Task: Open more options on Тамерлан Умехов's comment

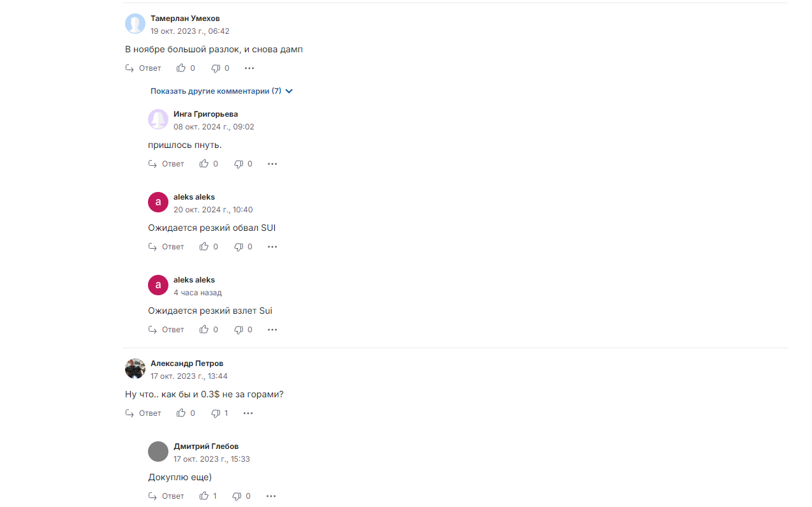Action: tap(249, 68)
